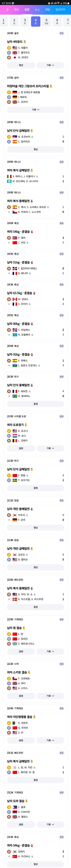Screen dimensions: 71x868
Task: Select date 5 오늘 in the date strip
Action: (46, 22)
